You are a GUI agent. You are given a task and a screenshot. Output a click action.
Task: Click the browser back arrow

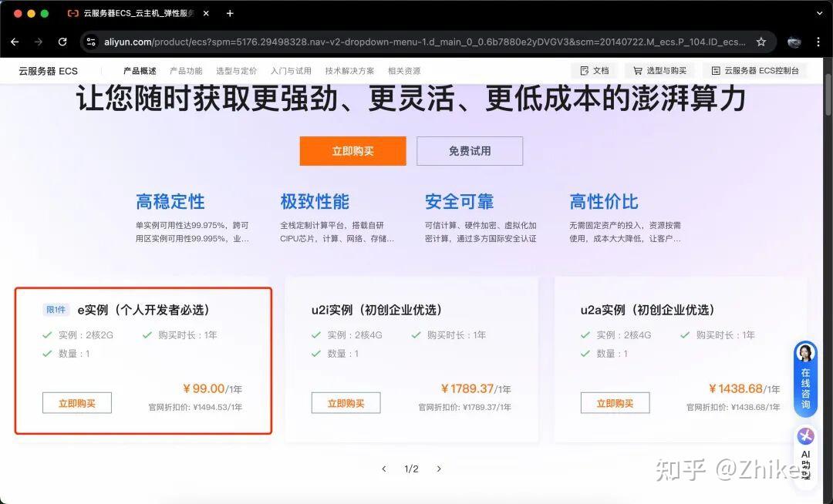pyautogui.click(x=15, y=42)
